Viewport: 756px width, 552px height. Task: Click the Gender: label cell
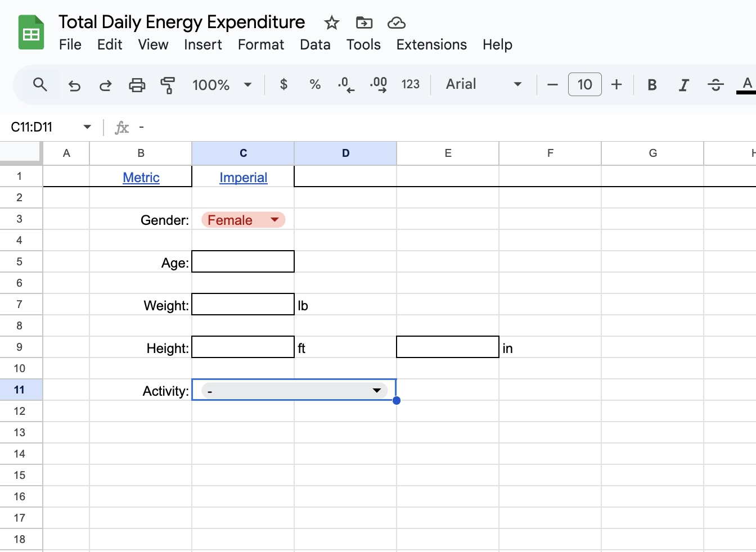click(141, 219)
